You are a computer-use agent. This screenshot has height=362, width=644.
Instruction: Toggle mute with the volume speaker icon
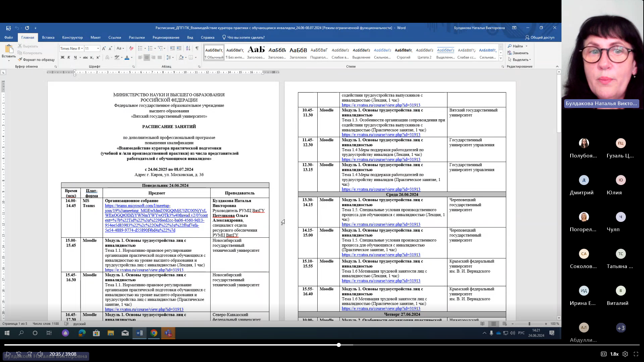point(40,354)
